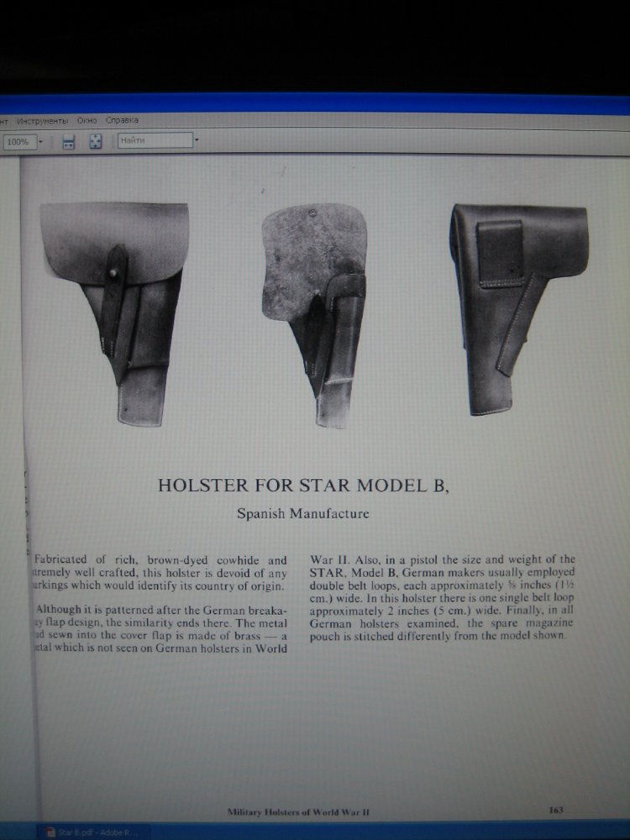Click the footer Military Holsters of World War II
The width and height of the screenshot is (630, 840).
point(298,811)
